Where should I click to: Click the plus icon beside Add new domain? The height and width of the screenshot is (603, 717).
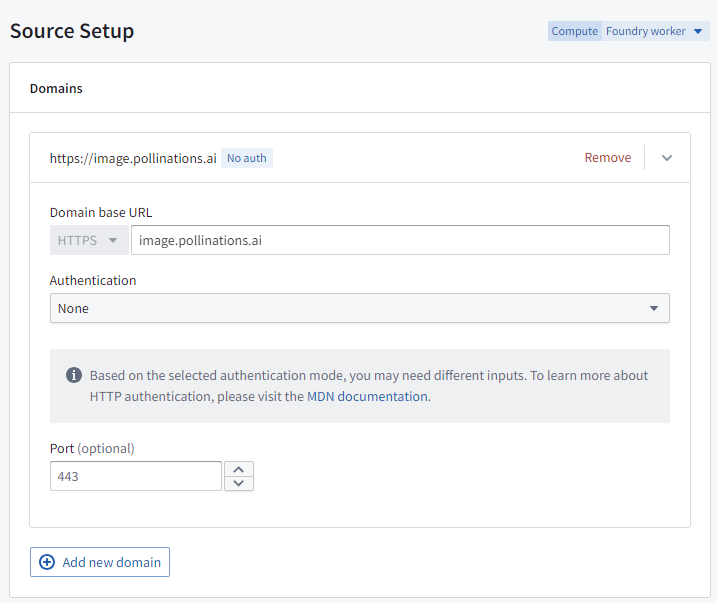pos(47,562)
